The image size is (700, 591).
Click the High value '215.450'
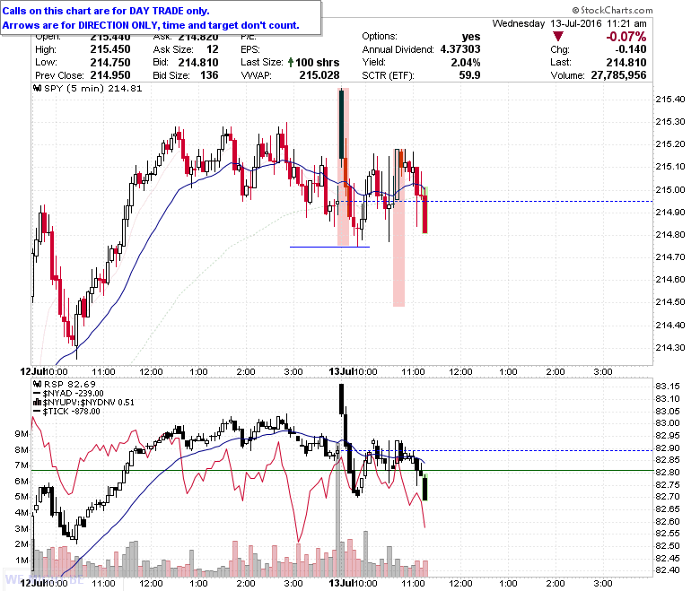tap(110, 49)
